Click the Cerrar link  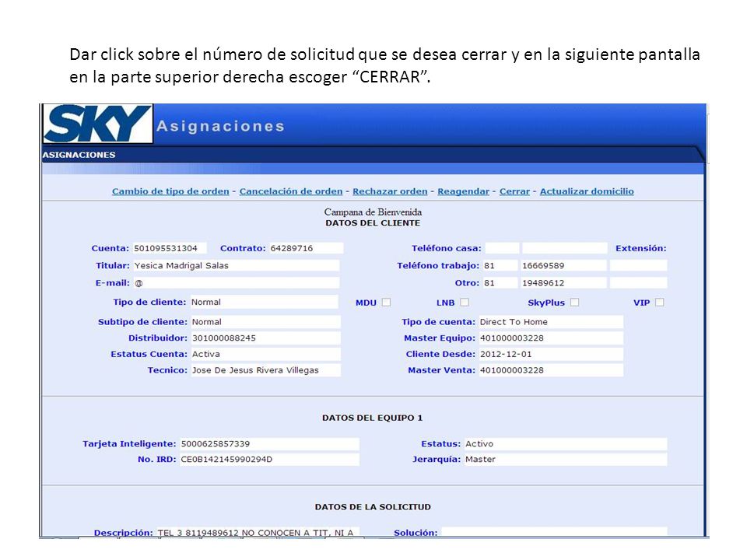tap(514, 191)
